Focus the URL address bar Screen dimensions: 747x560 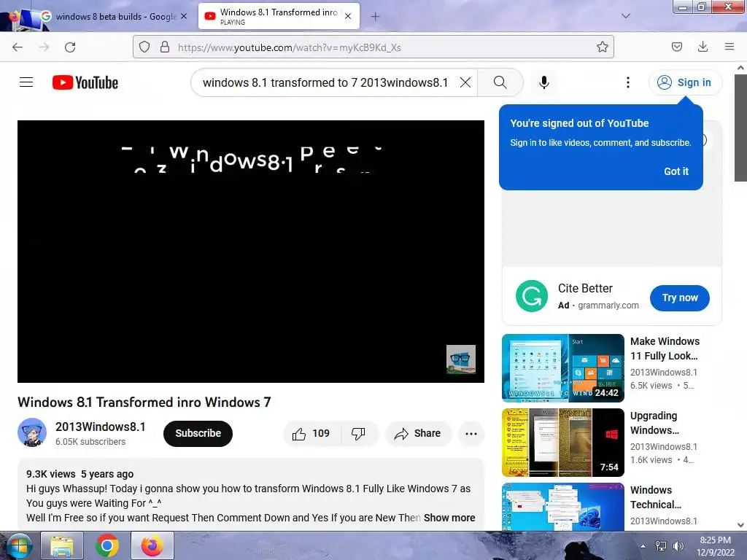pos(373,47)
